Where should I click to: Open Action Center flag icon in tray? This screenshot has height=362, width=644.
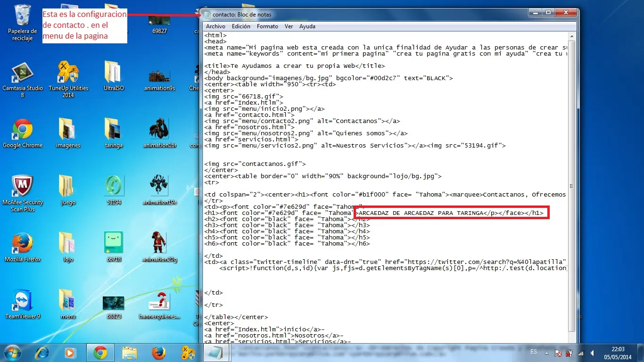558,352
